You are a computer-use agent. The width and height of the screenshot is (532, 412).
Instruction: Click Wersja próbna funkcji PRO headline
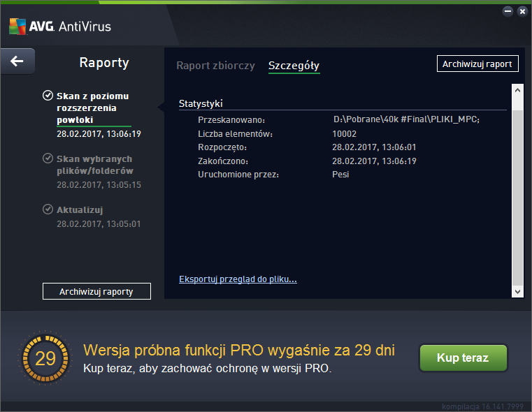coord(239,351)
